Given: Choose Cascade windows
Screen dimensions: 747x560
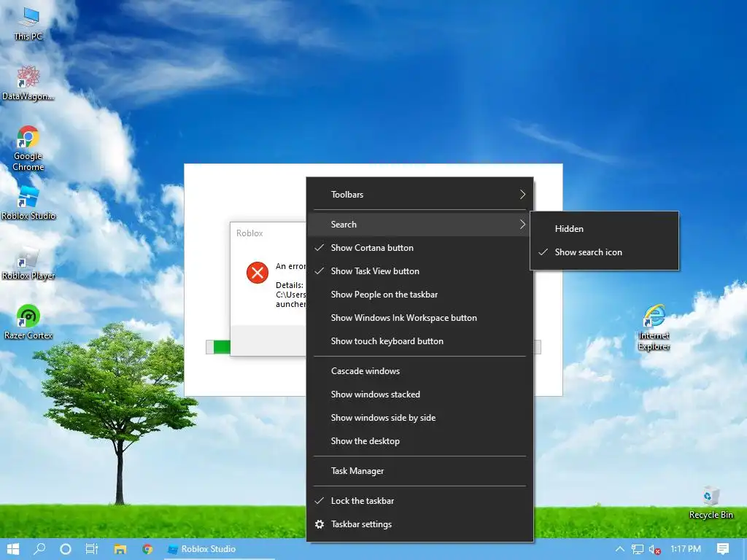Looking at the screenshot, I should (419, 371).
